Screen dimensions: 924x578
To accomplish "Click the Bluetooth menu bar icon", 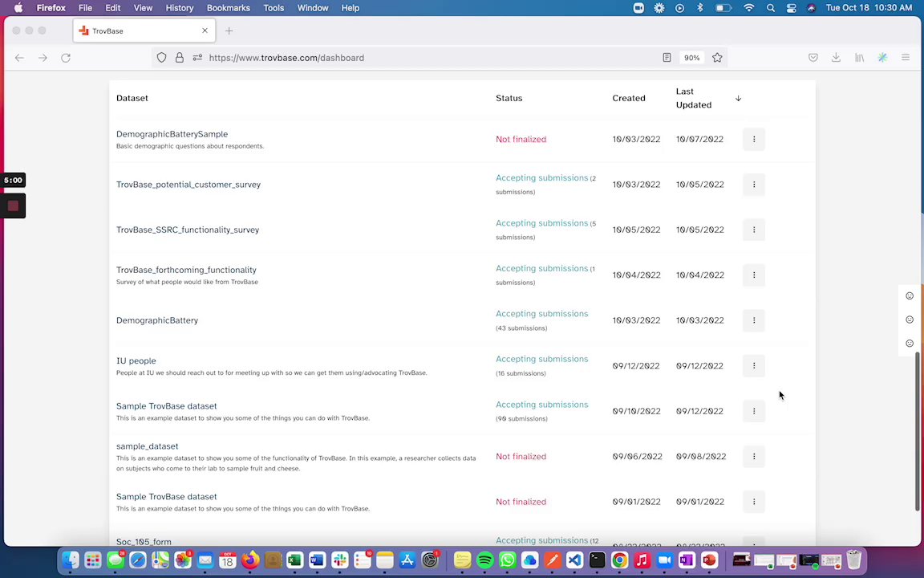I will pos(700,8).
